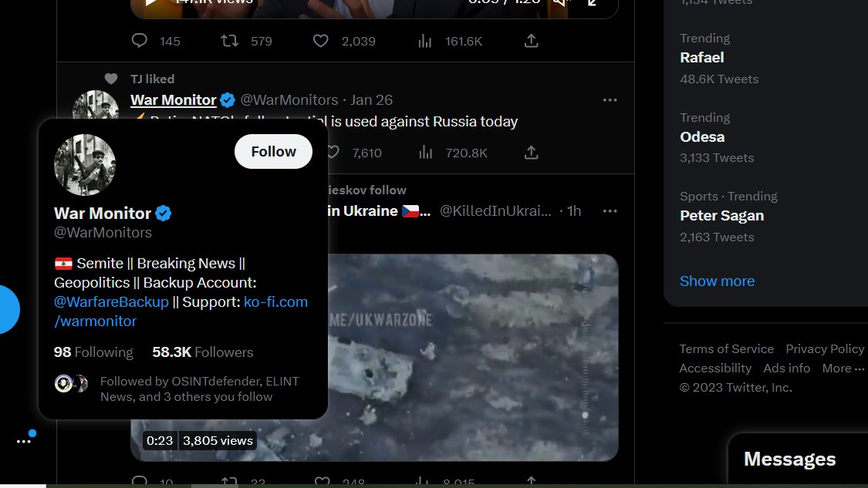
Task: Open the sidebar More menu with notification dot
Action: coord(24,441)
